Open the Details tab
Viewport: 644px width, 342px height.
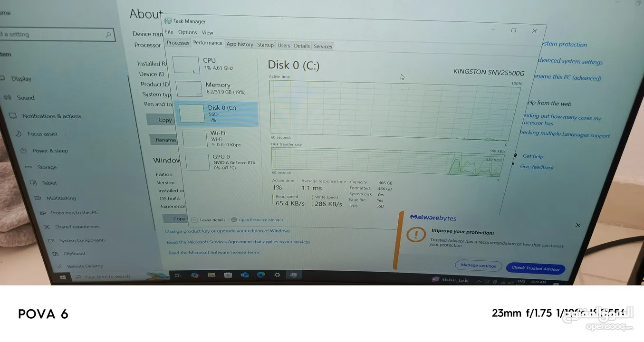coord(302,46)
